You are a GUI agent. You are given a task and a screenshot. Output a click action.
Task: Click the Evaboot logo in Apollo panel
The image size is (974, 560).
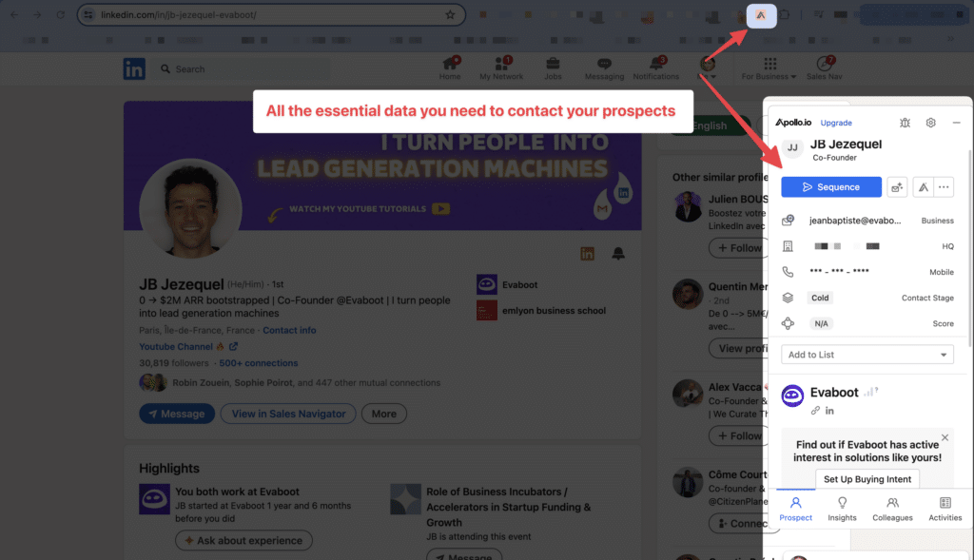[792, 396]
